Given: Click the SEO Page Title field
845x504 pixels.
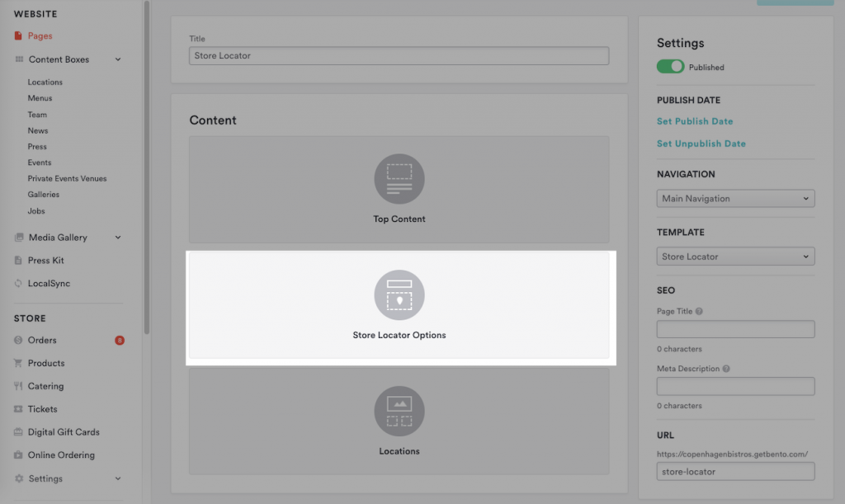Looking at the screenshot, I should point(735,329).
